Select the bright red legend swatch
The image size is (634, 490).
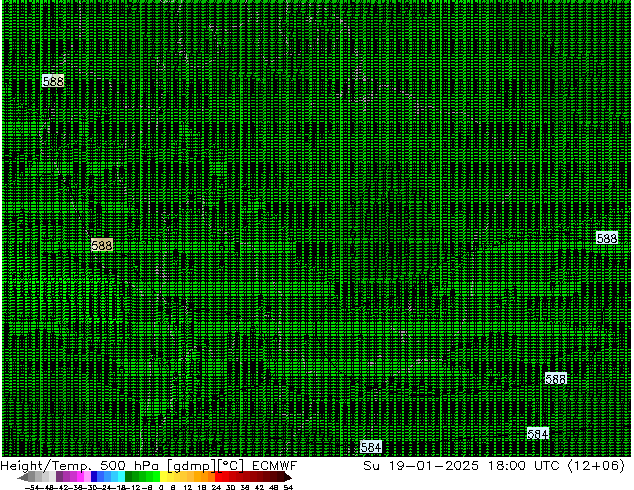coord(218,477)
